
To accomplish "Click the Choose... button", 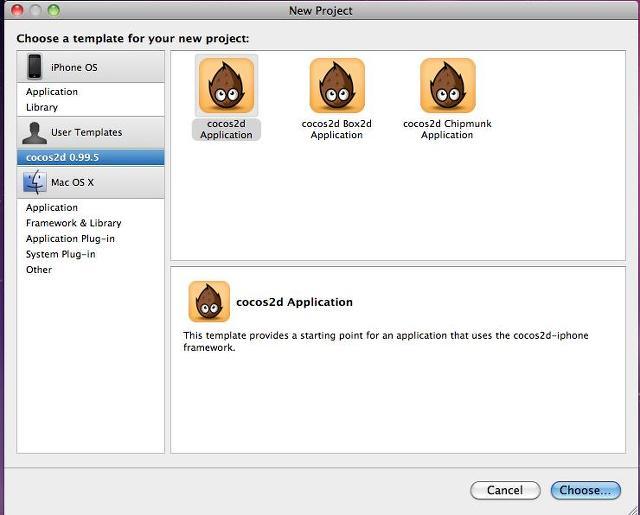I will [x=586, y=490].
